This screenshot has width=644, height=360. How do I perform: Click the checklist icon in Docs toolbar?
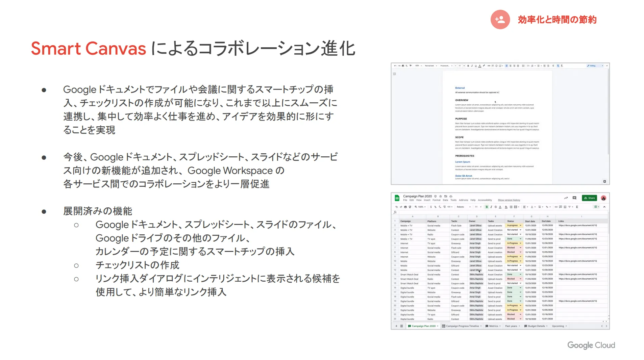click(x=528, y=66)
